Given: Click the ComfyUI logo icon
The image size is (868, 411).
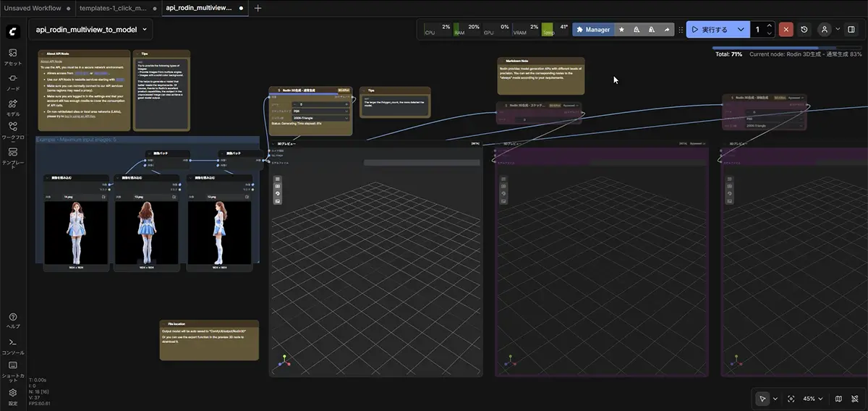Looking at the screenshot, I should click(12, 30).
